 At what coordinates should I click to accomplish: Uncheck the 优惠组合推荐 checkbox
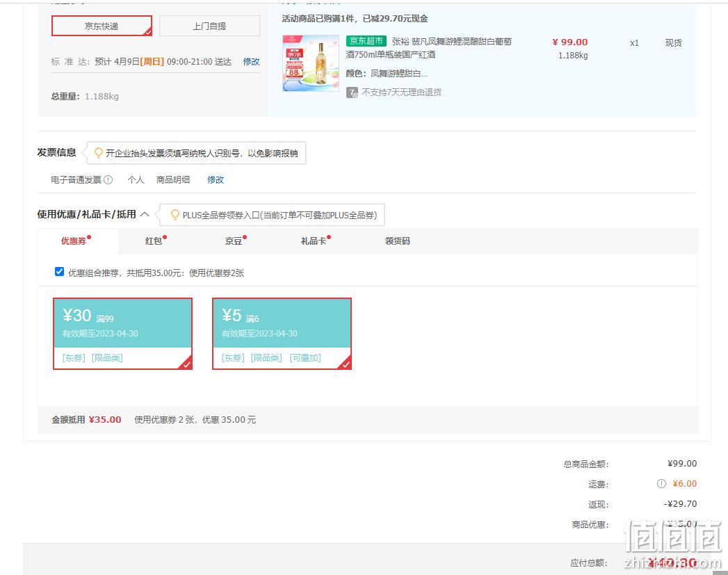59,272
